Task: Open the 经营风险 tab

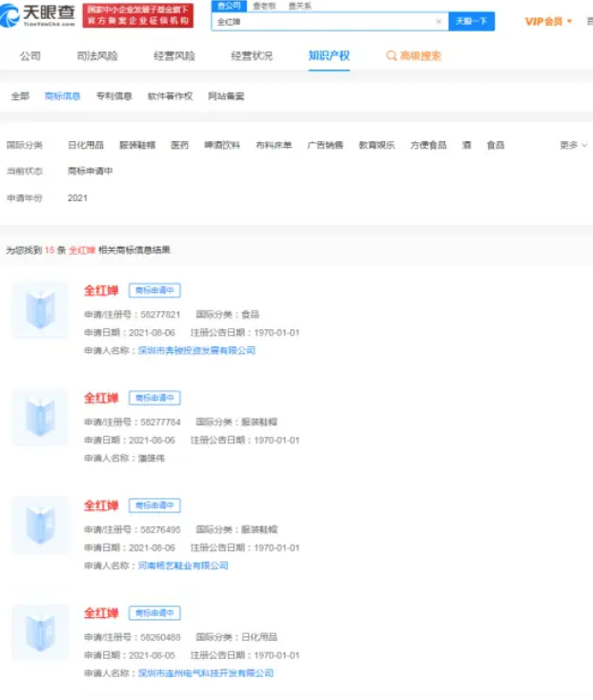Action: point(174,56)
